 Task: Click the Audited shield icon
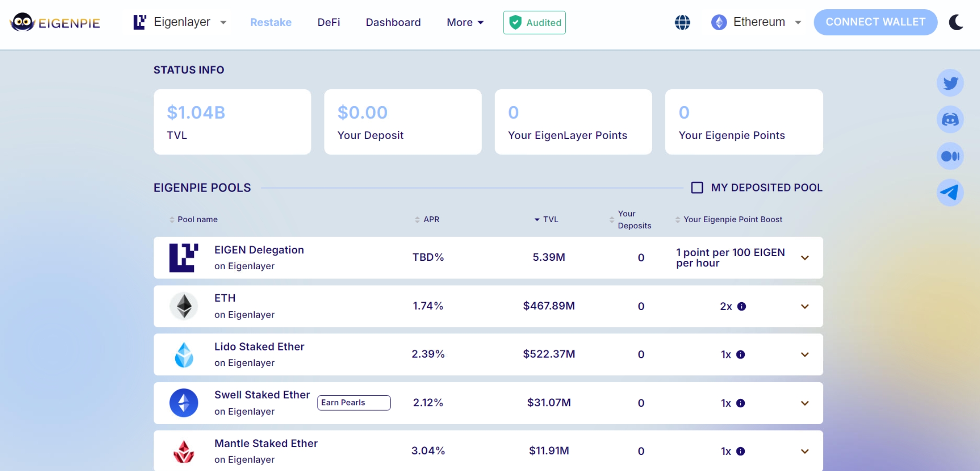[515, 22]
